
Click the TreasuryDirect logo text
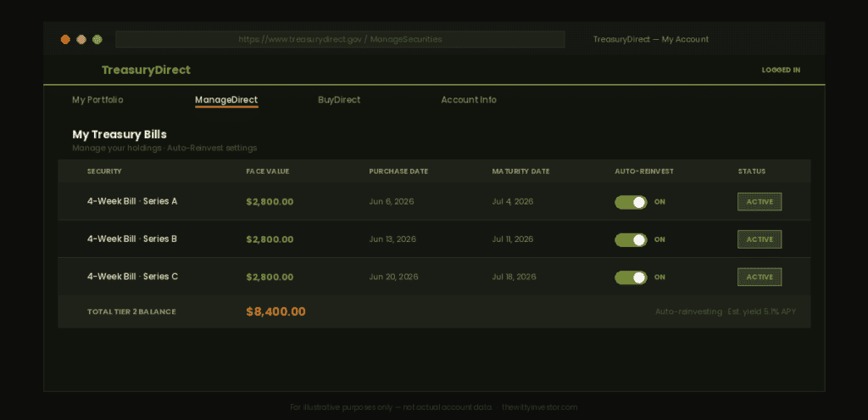[x=146, y=70]
